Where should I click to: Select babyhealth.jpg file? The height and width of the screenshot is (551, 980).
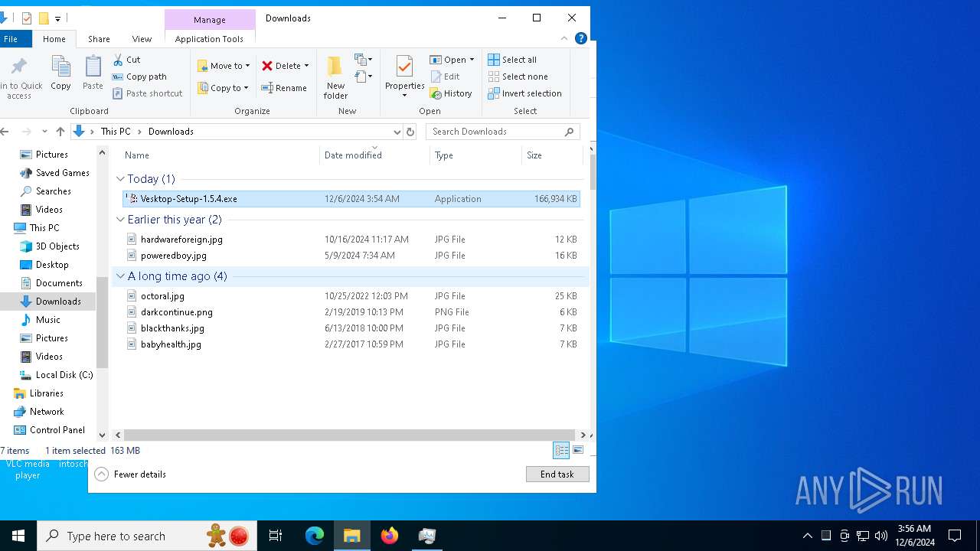click(351, 344)
